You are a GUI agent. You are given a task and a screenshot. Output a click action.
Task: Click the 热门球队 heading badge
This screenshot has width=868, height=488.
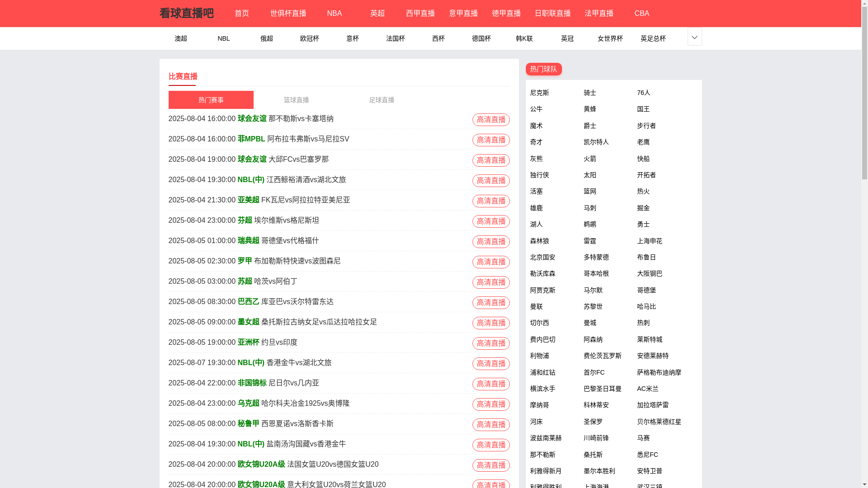544,69
